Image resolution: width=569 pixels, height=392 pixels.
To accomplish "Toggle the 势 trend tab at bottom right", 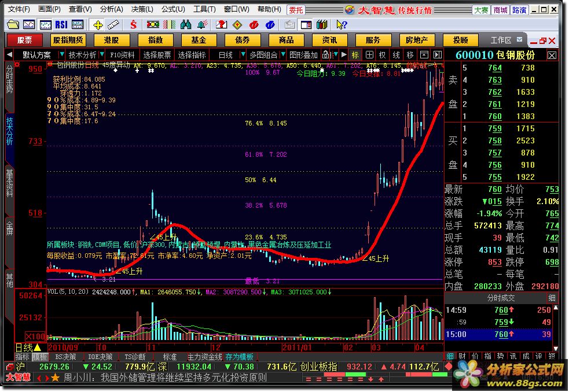I will (501, 357).
